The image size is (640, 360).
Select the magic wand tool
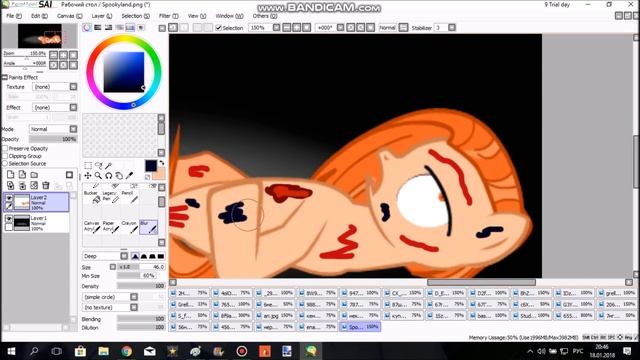(x=109, y=165)
